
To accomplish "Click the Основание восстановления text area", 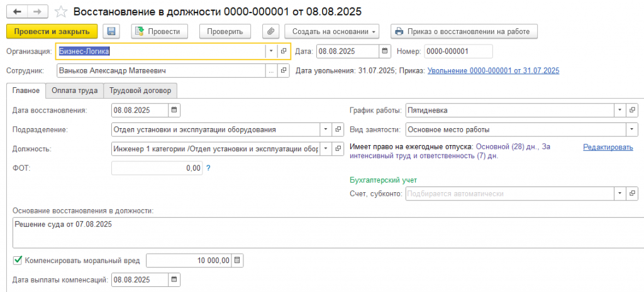I will pos(328,233).
